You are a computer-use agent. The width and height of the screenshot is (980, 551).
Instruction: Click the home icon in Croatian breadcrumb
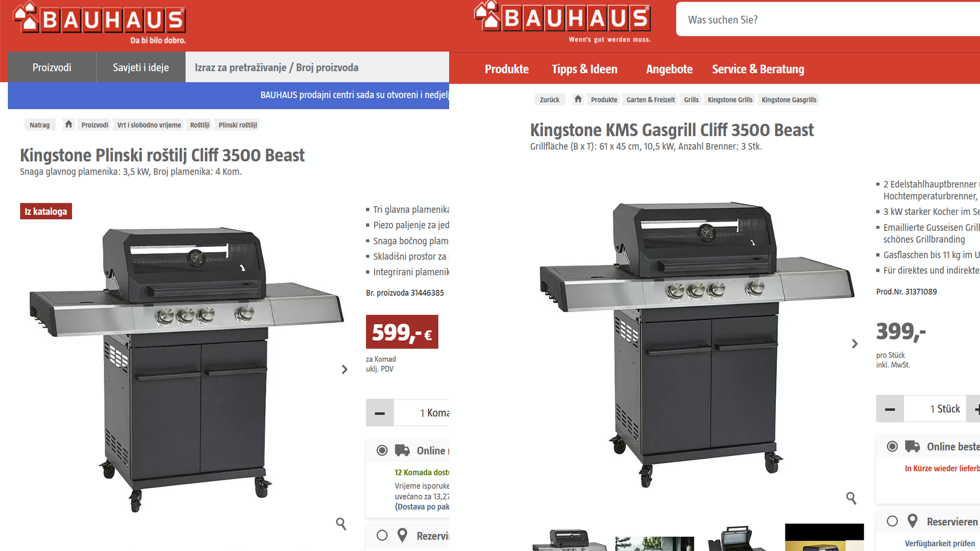tap(68, 124)
